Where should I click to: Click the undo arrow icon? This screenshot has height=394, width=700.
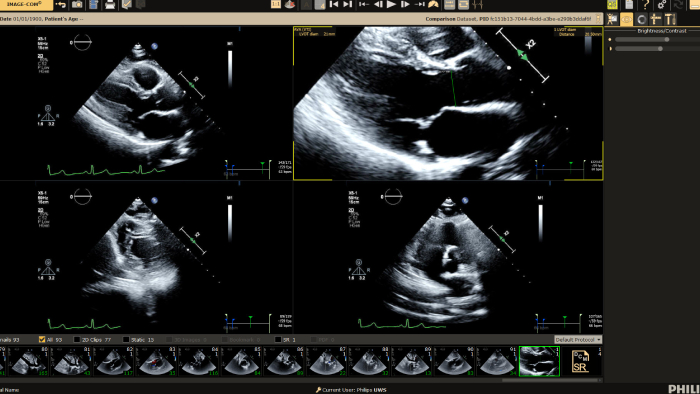point(61,4)
